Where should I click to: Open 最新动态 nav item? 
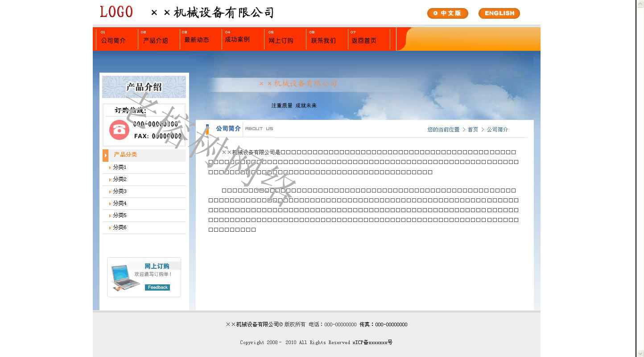point(197,40)
